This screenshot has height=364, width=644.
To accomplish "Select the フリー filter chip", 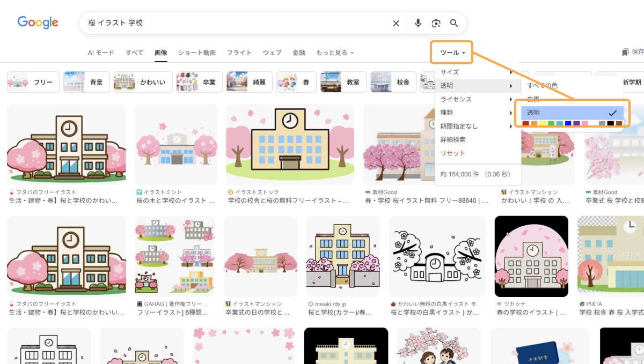I will [33, 82].
